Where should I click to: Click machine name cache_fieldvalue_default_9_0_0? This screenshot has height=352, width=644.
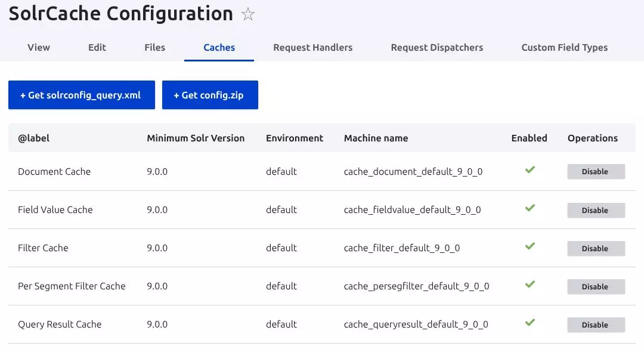(x=413, y=210)
